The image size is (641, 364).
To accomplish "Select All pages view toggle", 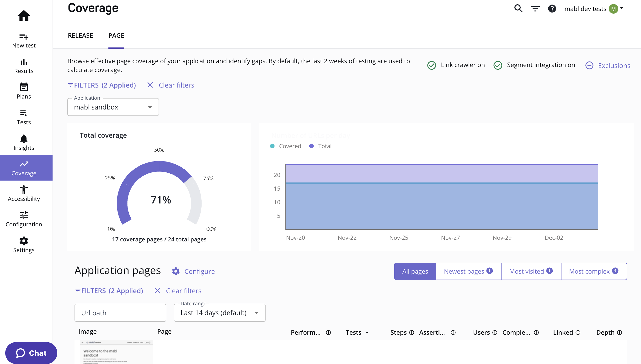I will point(415,271).
